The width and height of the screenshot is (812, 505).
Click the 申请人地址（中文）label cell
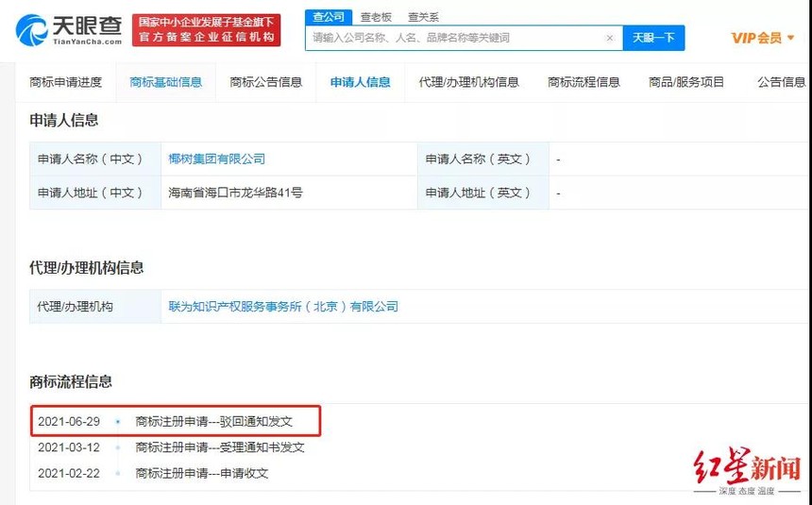point(95,193)
